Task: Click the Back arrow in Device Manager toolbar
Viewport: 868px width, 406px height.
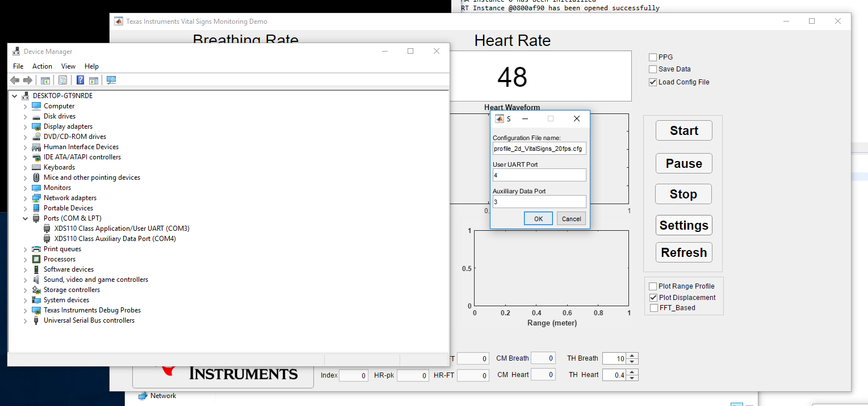Action: tap(15, 81)
